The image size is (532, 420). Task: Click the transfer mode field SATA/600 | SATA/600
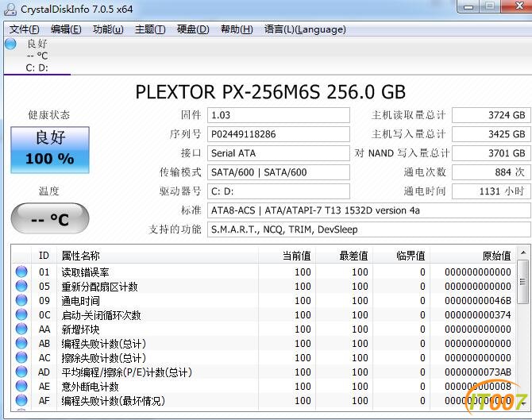tap(279, 172)
